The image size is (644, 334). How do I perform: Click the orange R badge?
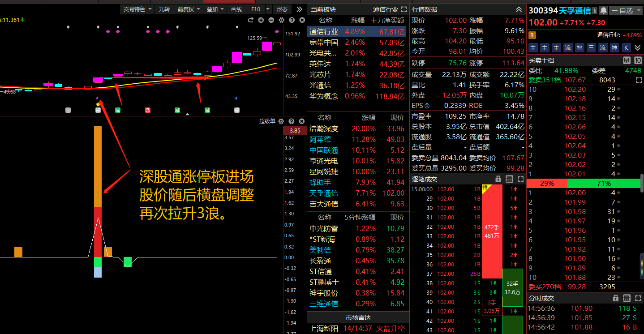pos(532,35)
